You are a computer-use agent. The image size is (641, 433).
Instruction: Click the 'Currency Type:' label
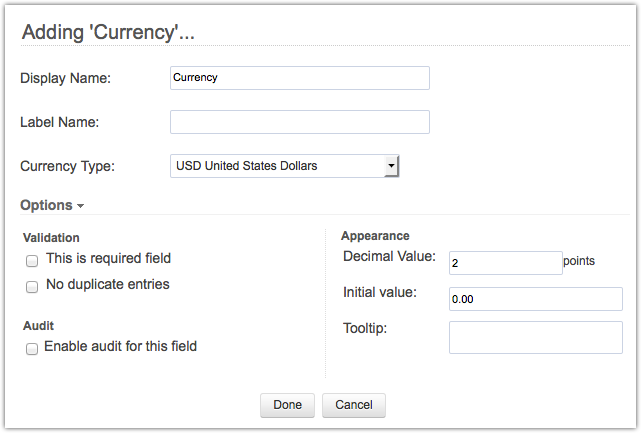[x=67, y=166]
